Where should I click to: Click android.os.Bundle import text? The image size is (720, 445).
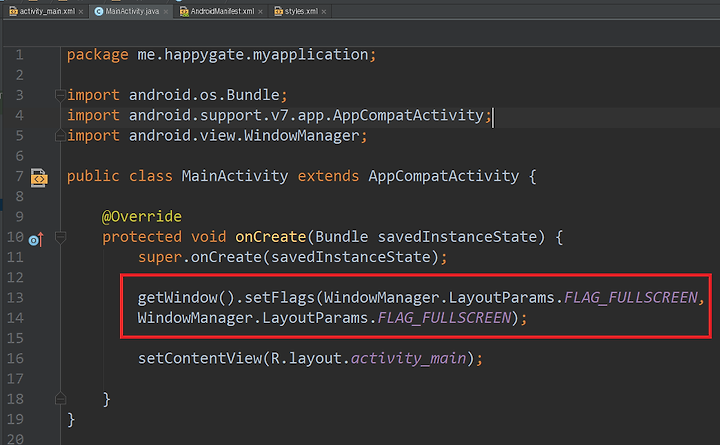point(204,95)
